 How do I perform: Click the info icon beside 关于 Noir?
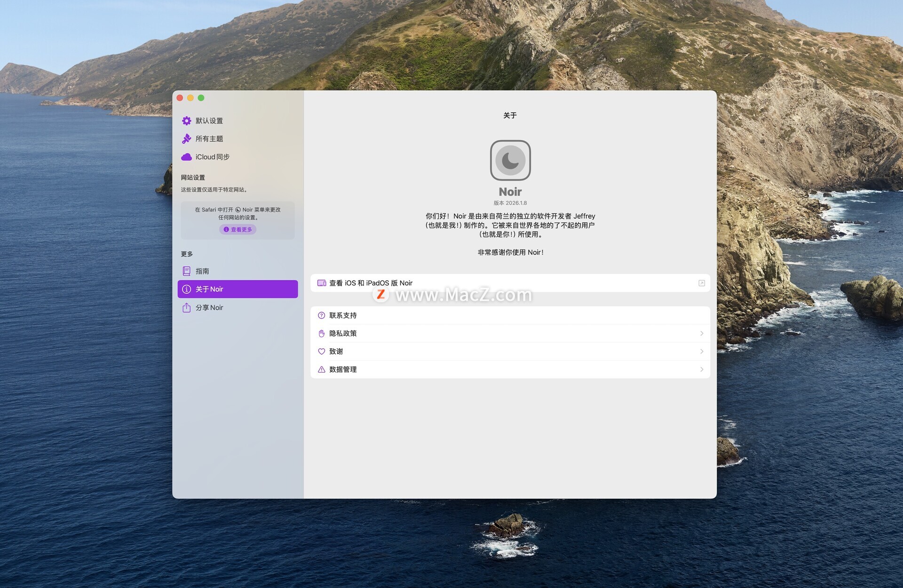tap(186, 289)
